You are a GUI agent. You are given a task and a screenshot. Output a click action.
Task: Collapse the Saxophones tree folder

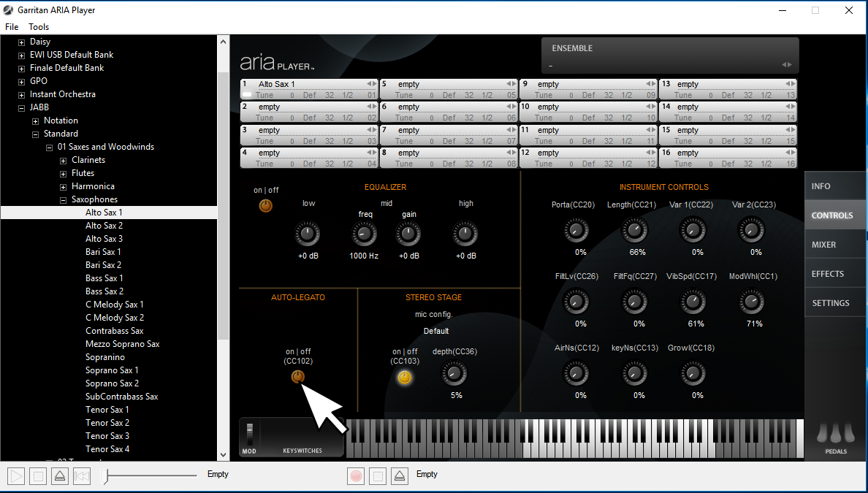click(x=63, y=200)
